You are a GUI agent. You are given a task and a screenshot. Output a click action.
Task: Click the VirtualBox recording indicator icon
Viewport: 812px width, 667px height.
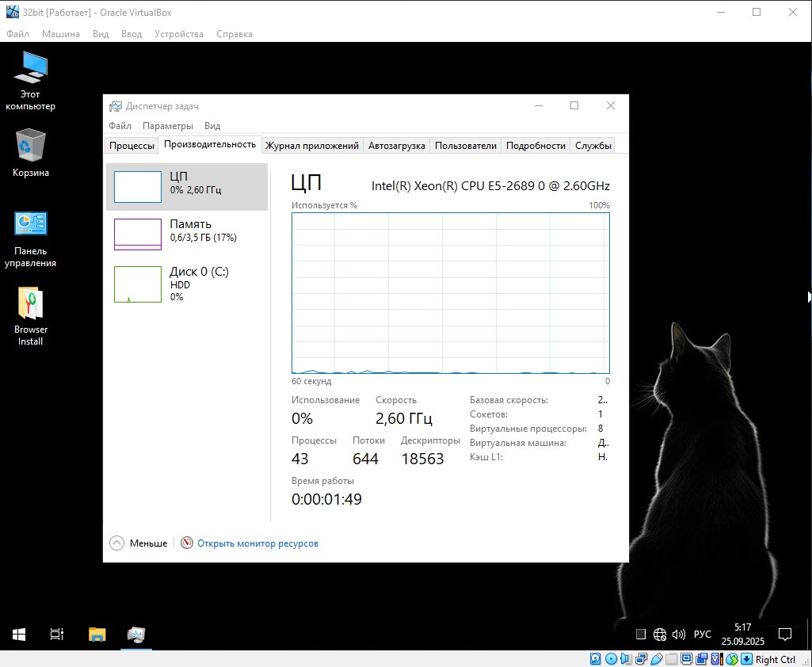(x=702, y=659)
